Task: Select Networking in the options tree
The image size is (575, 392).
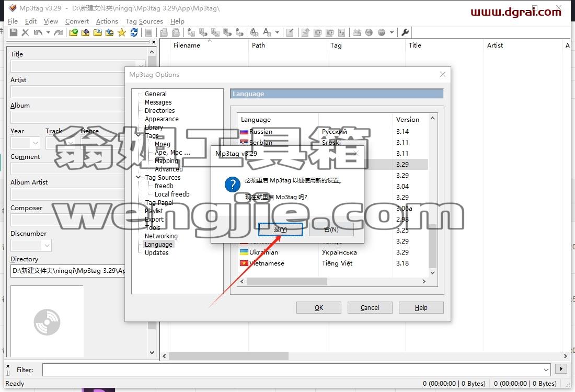Action: click(x=161, y=236)
